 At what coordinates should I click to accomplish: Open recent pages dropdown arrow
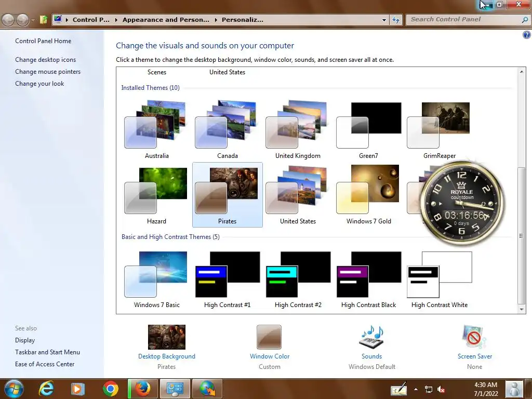click(x=33, y=20)
